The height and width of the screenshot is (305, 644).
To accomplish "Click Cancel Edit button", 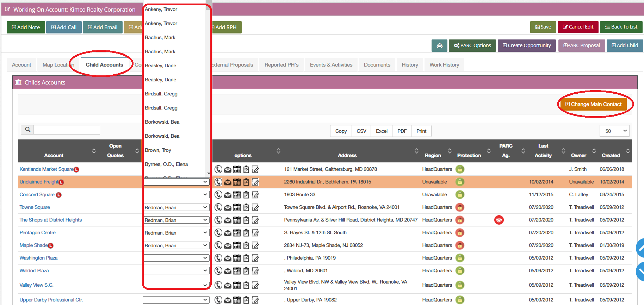I will pyautogui.click(x=578, y=27).
